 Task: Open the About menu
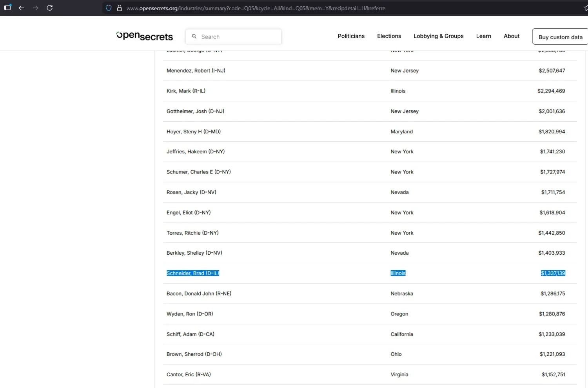coord(512,36)
